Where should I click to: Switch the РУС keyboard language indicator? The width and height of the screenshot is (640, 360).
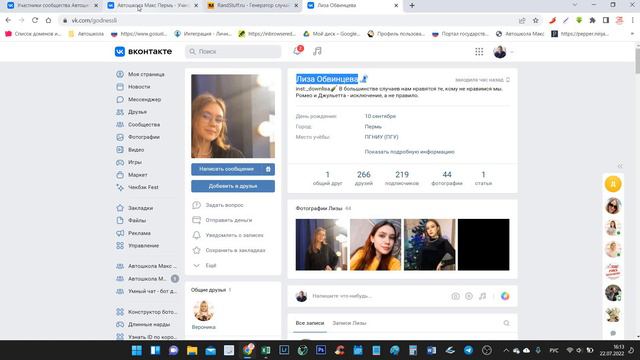pos(554,350)
